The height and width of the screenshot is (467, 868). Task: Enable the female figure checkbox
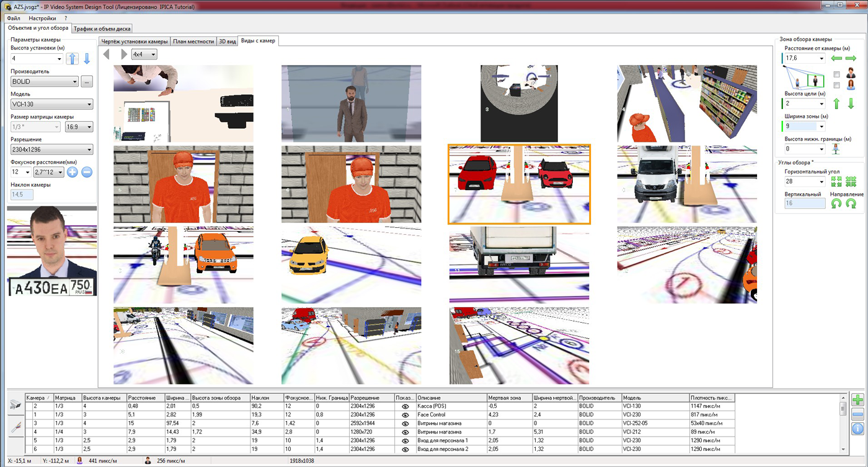click(x=836, y=85)
